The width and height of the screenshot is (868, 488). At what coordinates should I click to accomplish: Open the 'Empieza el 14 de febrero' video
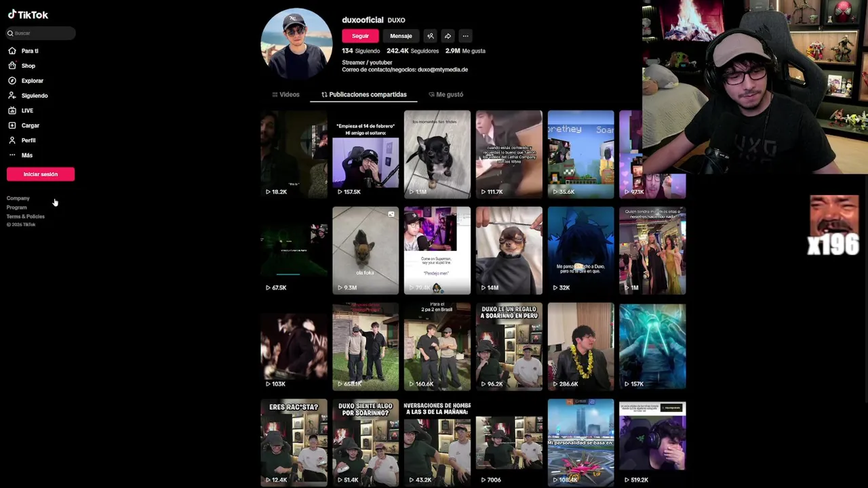(366, 154)
